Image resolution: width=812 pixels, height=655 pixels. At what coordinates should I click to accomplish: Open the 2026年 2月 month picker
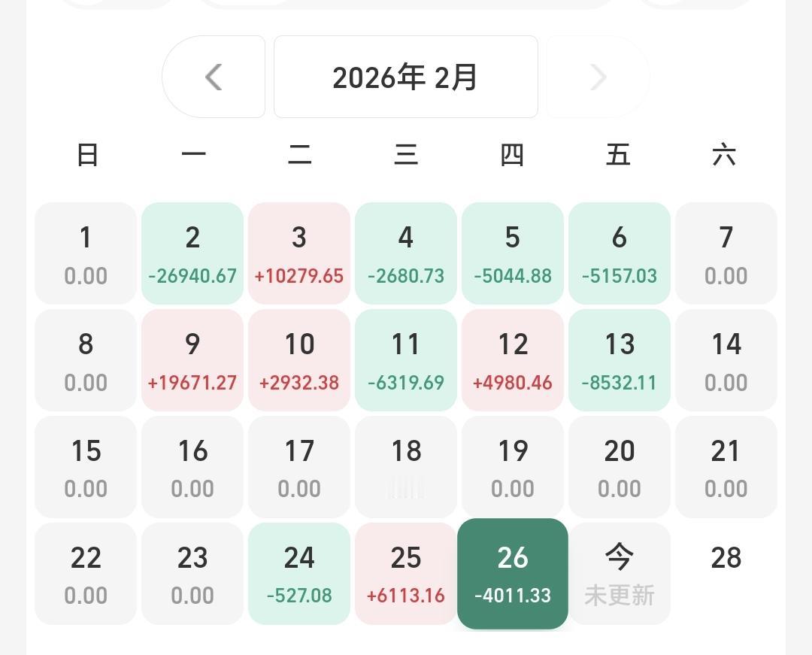[405, 77]
